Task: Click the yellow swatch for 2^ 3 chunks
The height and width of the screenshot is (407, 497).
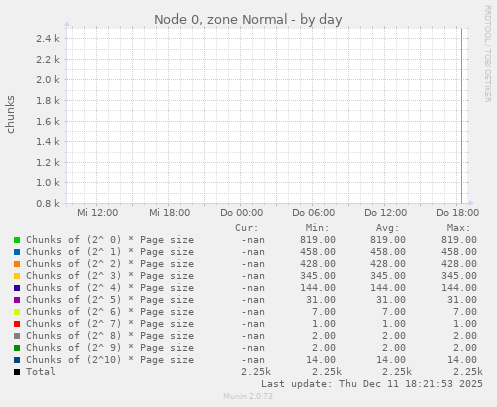Action: pos(17,276)
